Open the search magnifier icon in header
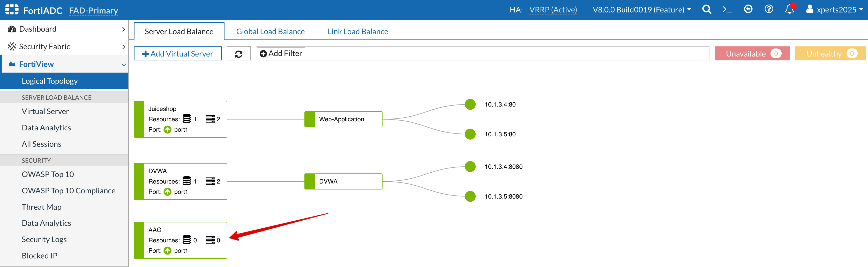This screenshot has width=868, height=267. [x=707, y=9]
